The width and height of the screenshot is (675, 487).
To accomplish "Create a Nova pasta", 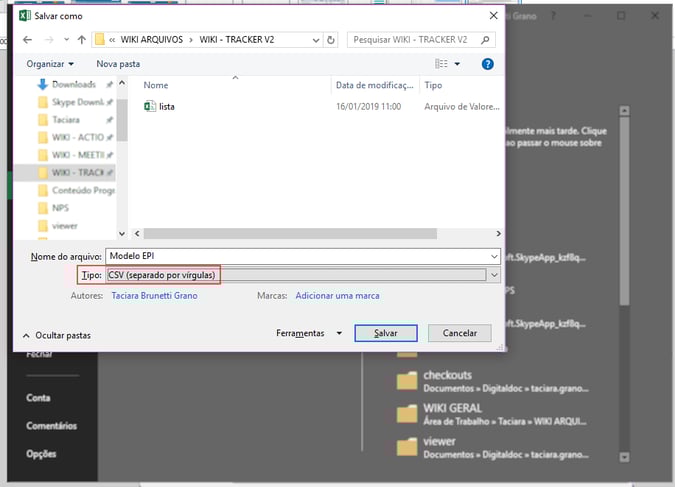I will pos(118,64).
